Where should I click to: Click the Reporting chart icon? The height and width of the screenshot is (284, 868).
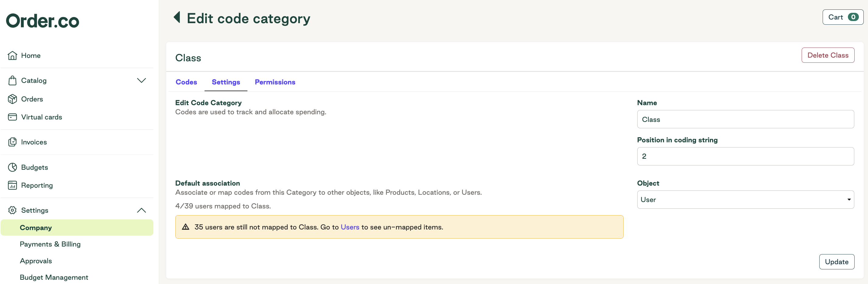point(12,185)
